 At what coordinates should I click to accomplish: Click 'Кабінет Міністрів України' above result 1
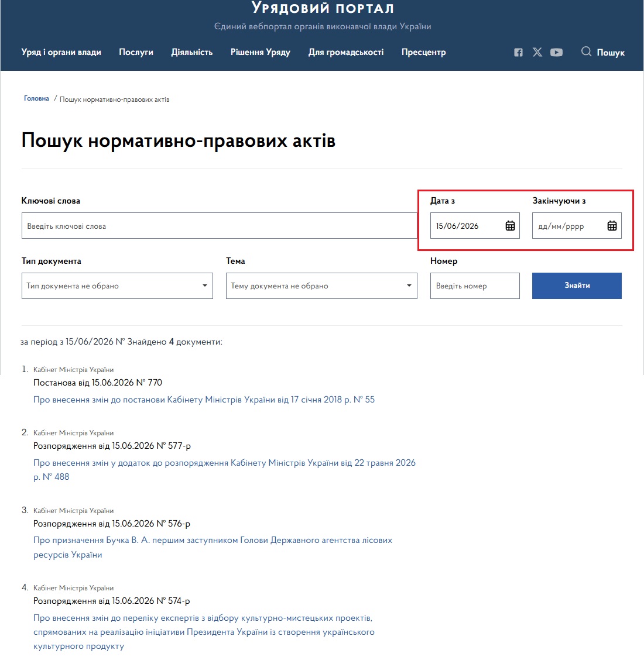74,370
